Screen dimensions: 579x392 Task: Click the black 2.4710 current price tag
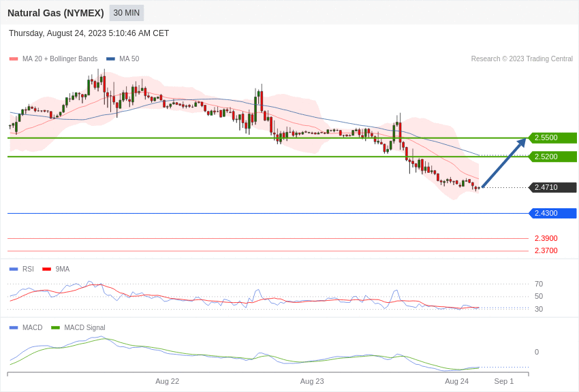(x=553, y=187)
